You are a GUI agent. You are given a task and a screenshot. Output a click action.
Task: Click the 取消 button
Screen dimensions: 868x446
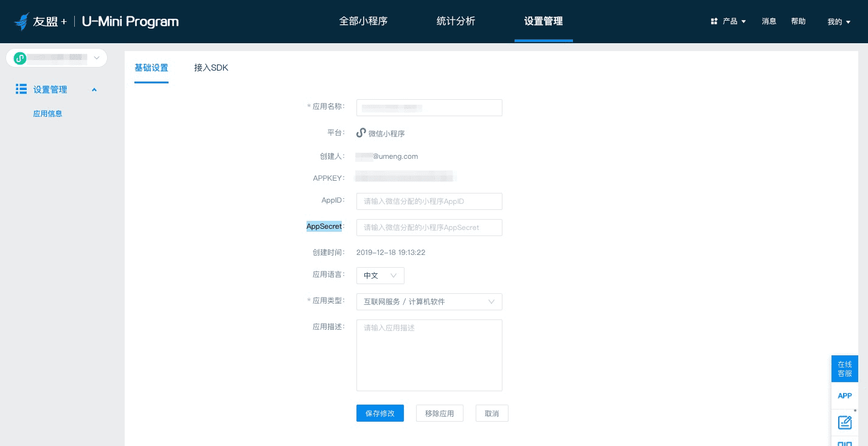492,413
